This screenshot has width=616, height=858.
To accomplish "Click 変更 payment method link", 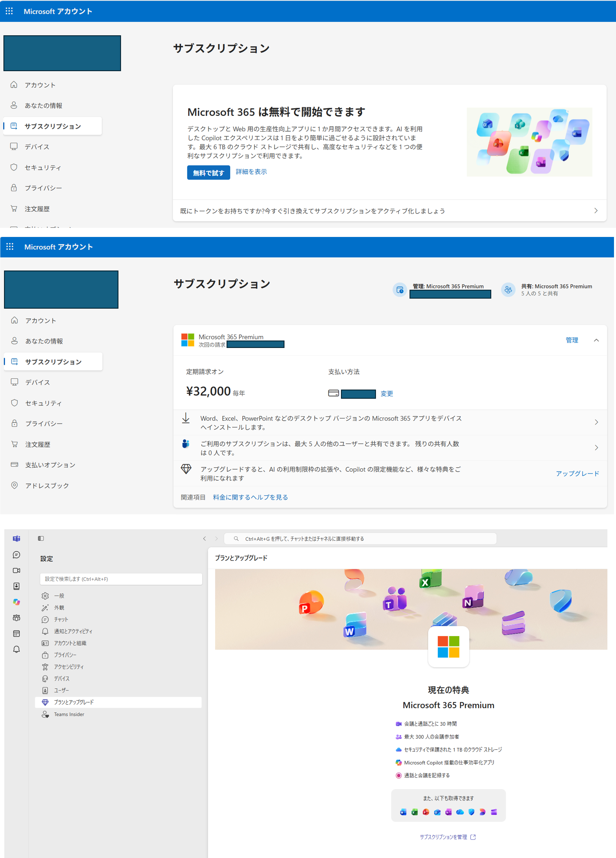I will (387, 394).
